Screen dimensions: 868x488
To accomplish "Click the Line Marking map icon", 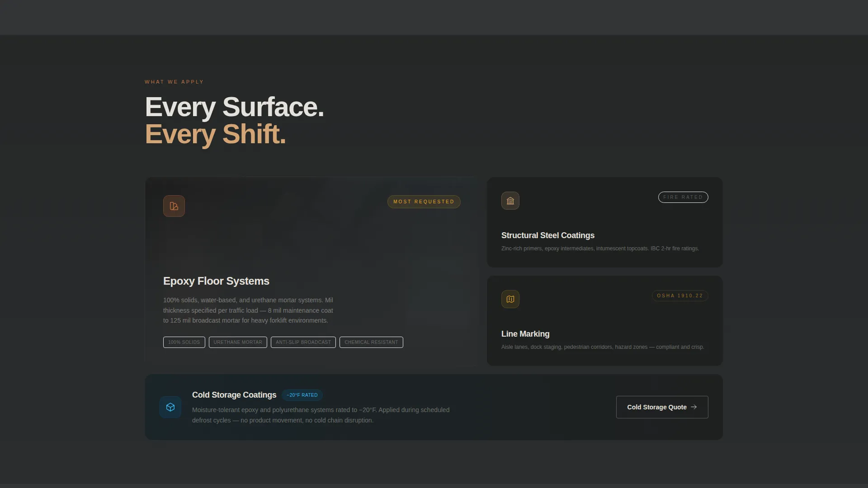I will pos(510,299).
